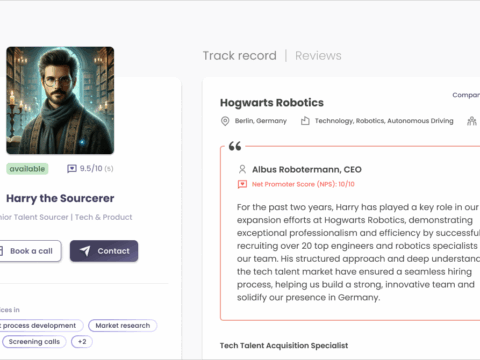480x360 pixels.
Task: Click the green available status badge
Action: click(x=27, y=169)
